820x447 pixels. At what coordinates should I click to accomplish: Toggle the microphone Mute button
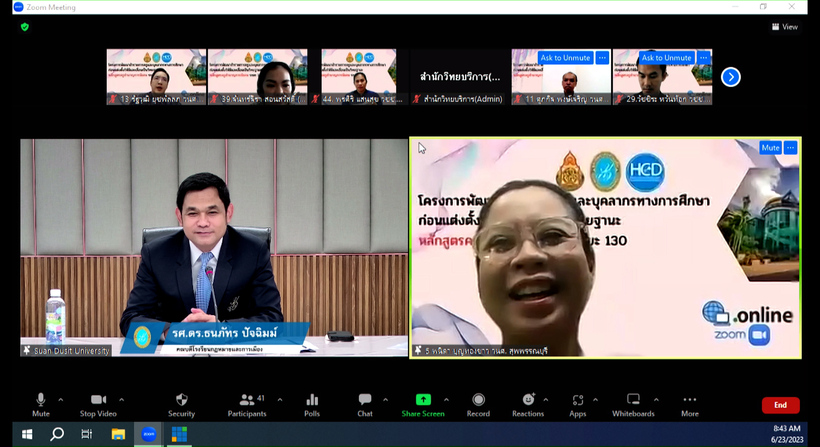coord(41,404)
